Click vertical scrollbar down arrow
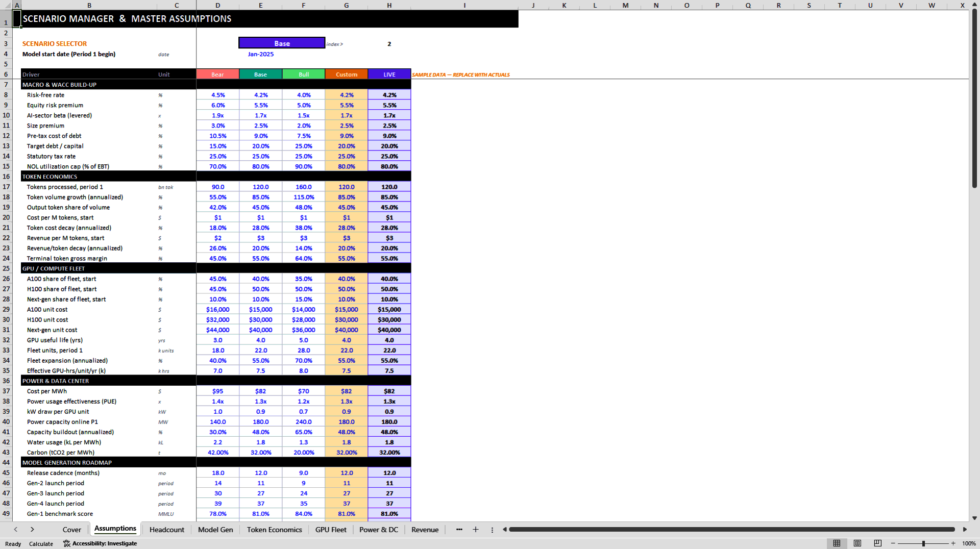Image resolution: width=980 pixels, height=549 pixels. 974,518
